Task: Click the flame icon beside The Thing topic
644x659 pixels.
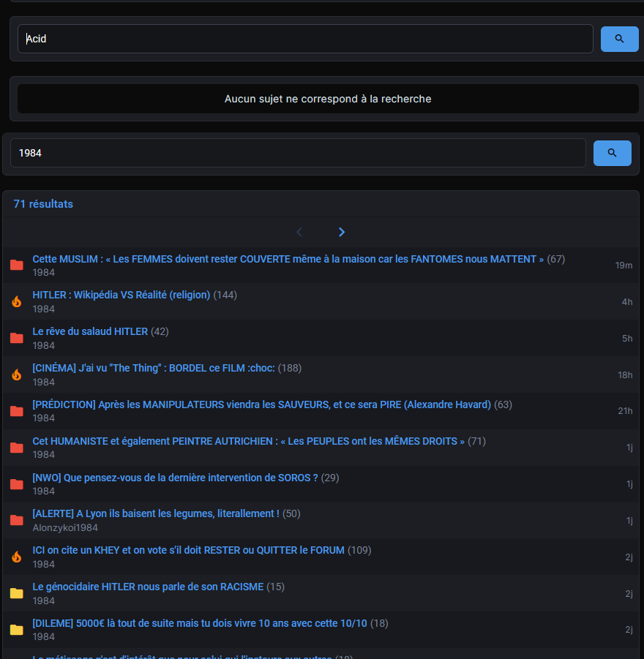Action: point(16,374)
